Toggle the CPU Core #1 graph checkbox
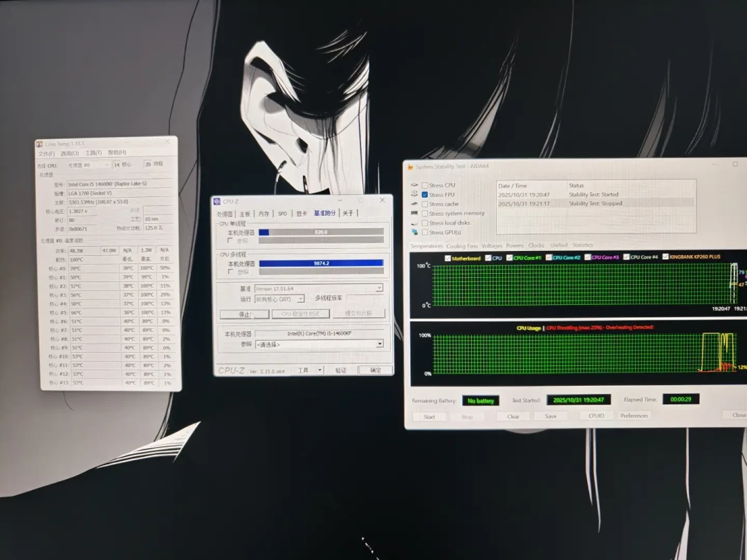 509,258
